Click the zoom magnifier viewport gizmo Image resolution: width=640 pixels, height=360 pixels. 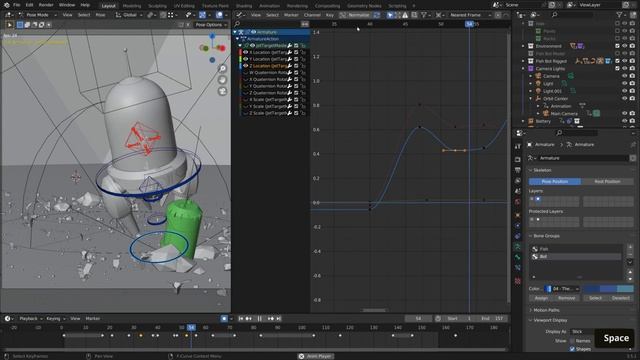pyautogui.click(x=222, y=69)
